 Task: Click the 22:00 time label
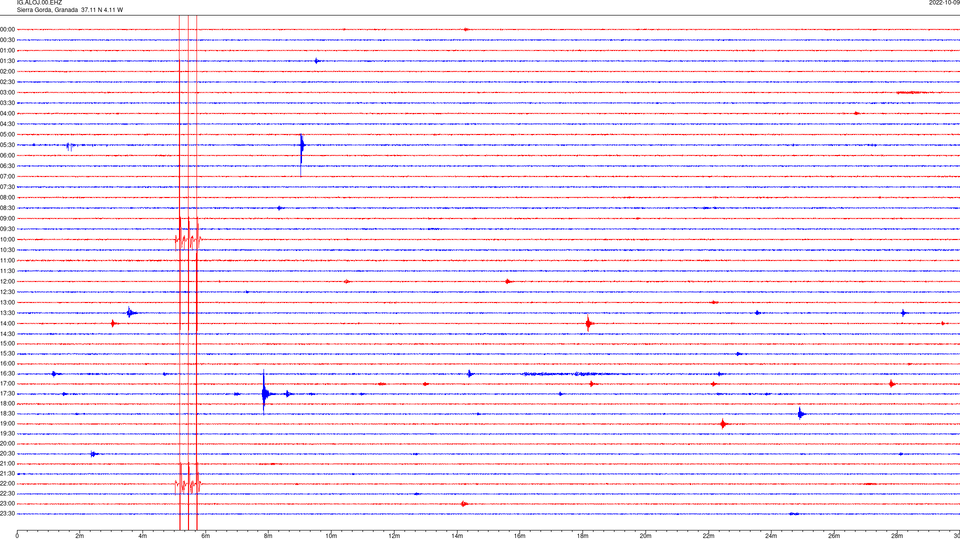point(8,484)
